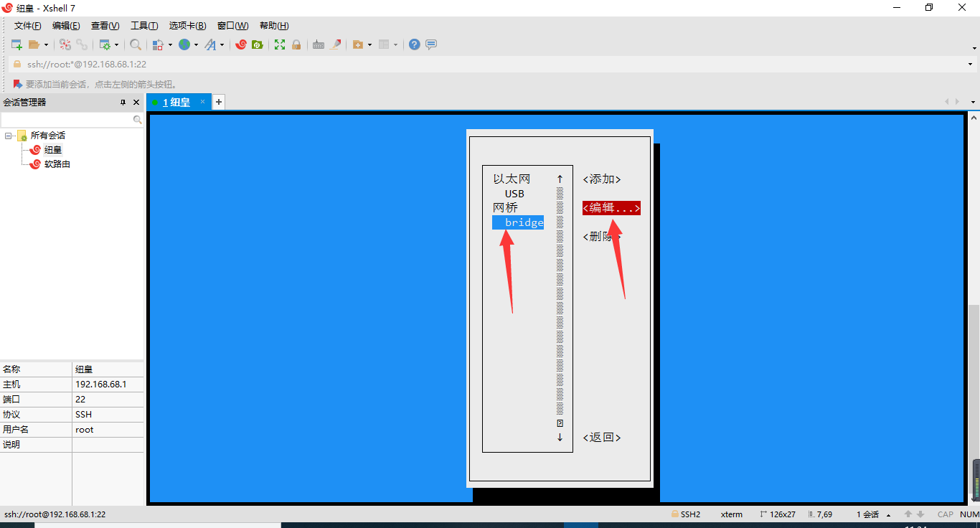
Task: Click the list scroll up arrow
Action: click(560, 179)
